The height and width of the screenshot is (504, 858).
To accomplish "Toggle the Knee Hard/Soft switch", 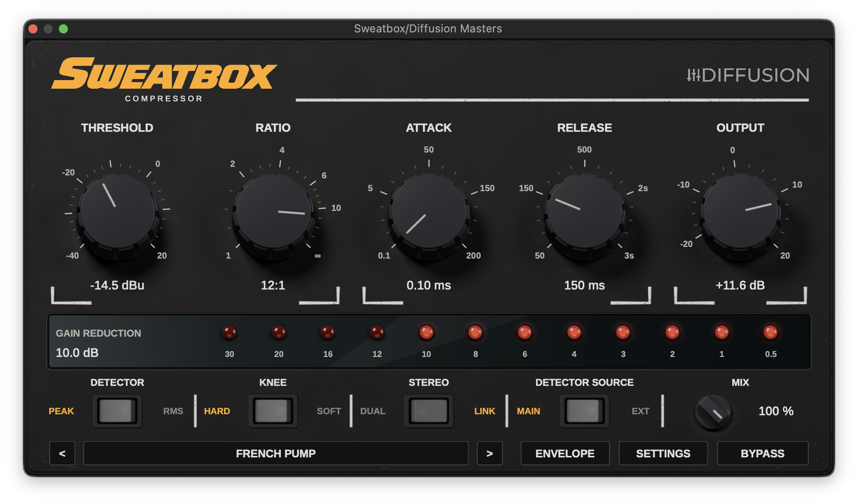I will 273,411.
